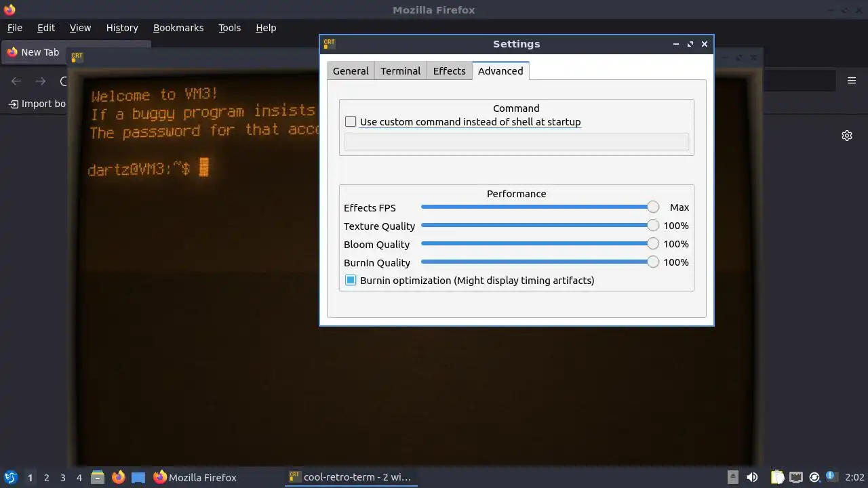Switch to workspace 2 in the taskbar
The width and height of the screenshot is (868, 488).
tap(46, 478)
